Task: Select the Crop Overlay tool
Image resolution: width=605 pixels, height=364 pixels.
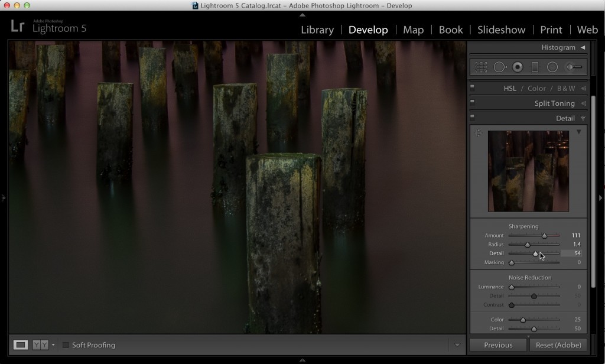Action: pyautogui.click(x=481, y=67)
